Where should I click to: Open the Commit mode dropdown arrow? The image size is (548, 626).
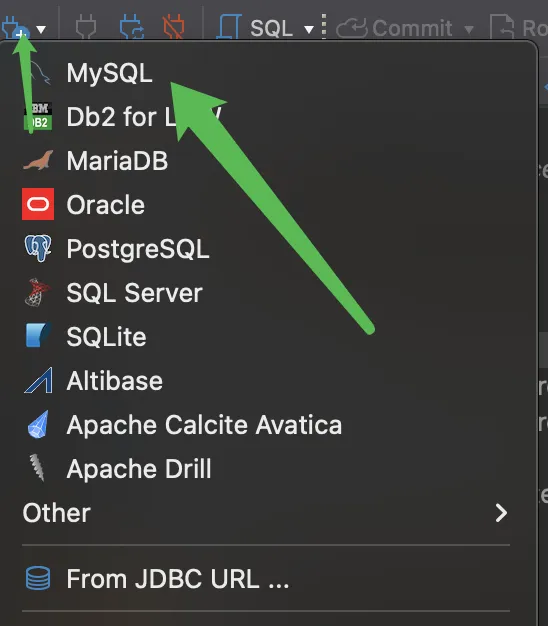point(469,29)
